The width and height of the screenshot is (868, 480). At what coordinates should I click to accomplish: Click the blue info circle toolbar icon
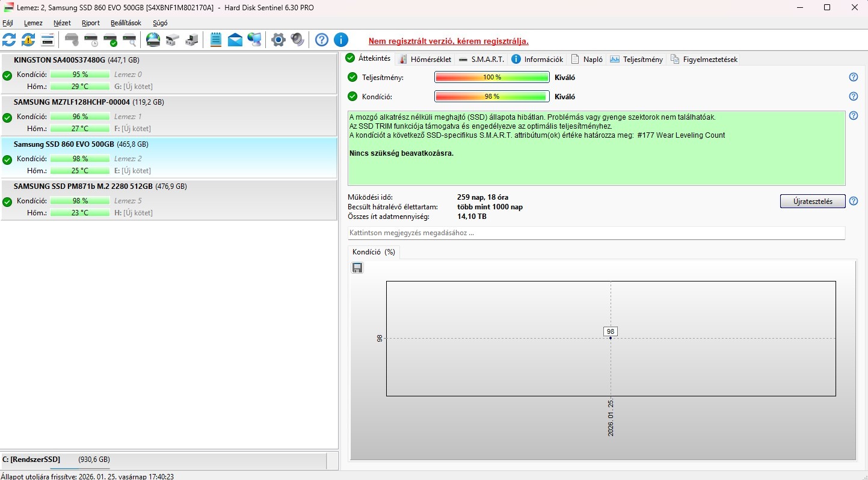coord(341,40)
